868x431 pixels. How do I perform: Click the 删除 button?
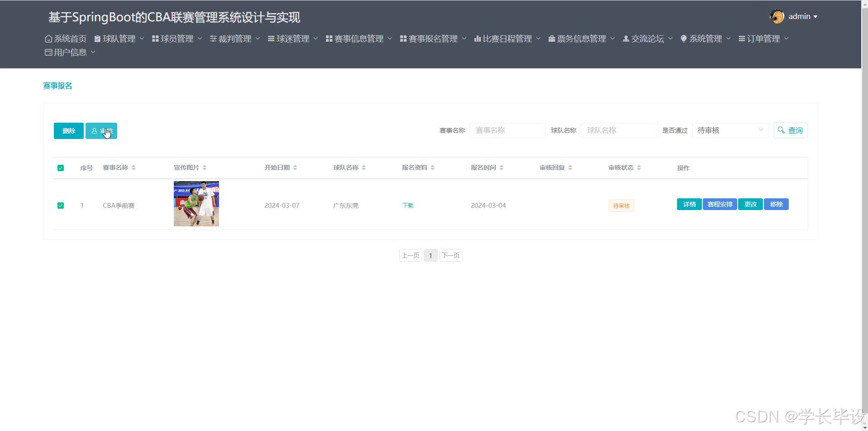pyautogui.click(x=69, y=131)
